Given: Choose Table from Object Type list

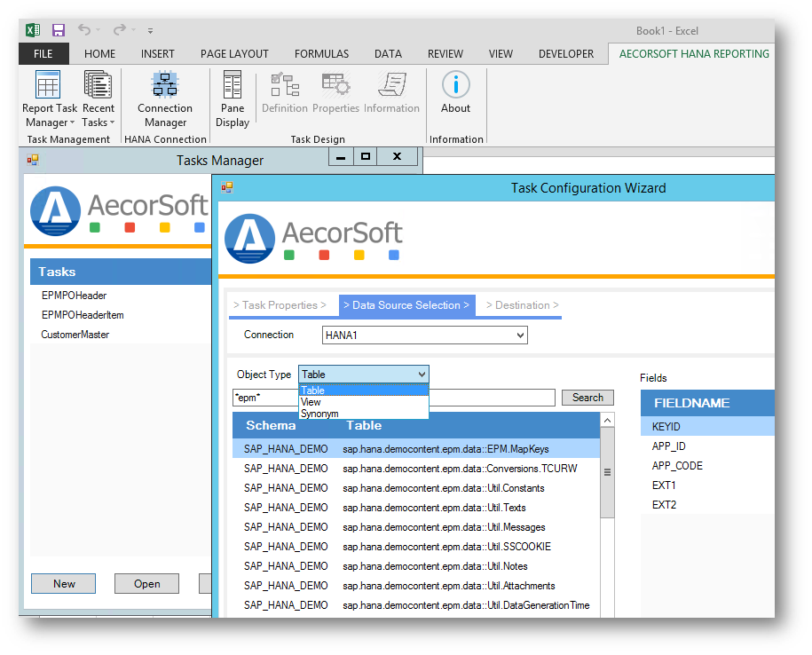Looking at the screenshot, I should point(364,391).
